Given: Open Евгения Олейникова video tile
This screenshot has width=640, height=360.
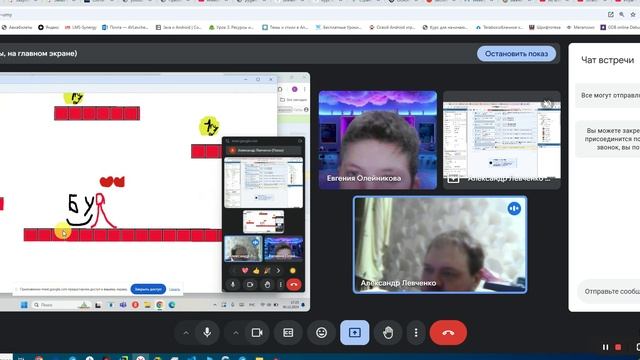Looking at the screenshot, I should [378, 140].
